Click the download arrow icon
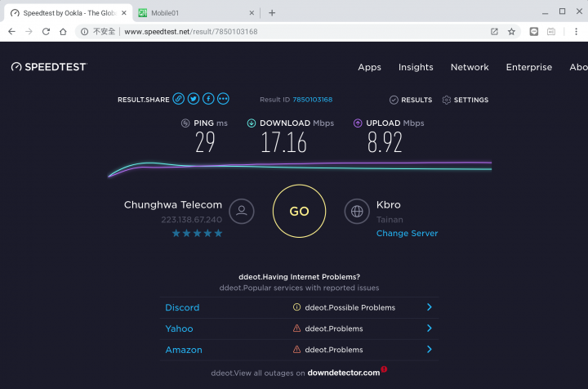This screenshot has width=588, height=389. 252,123
